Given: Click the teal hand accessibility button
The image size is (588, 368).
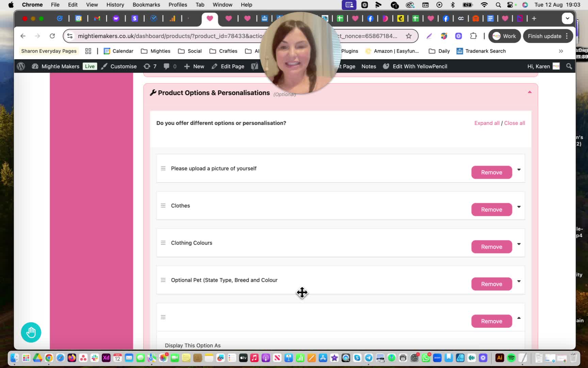Looking at the screenshot, I should pyautogui.click(x=31, y=332).
